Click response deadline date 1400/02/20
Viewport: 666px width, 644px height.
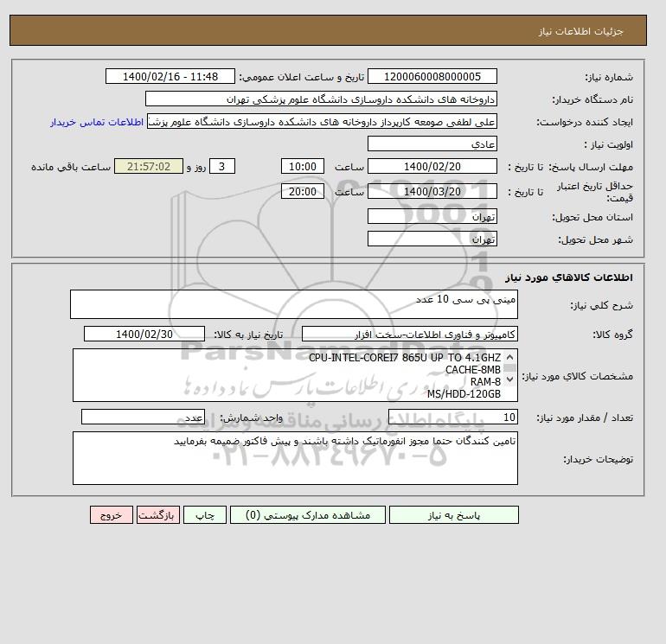point(432,167)
